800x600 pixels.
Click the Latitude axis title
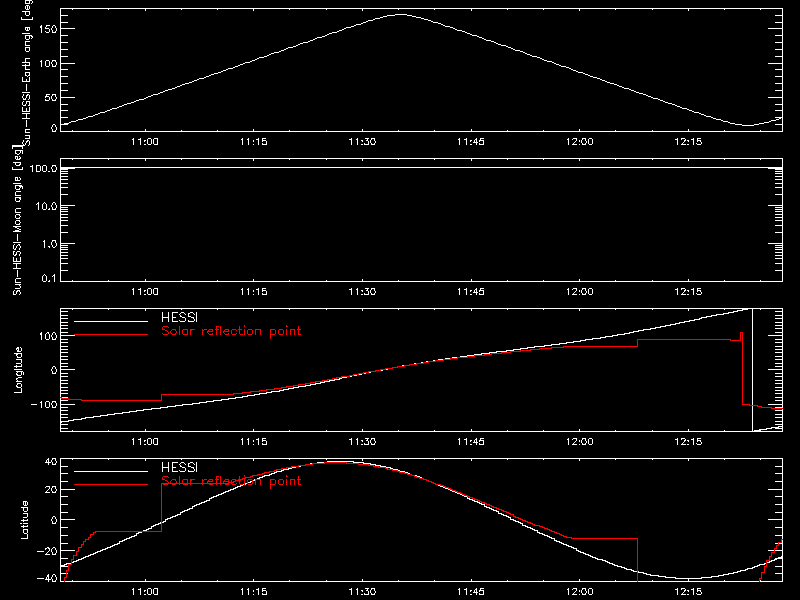pyautogui.click(x=24, y=520)
